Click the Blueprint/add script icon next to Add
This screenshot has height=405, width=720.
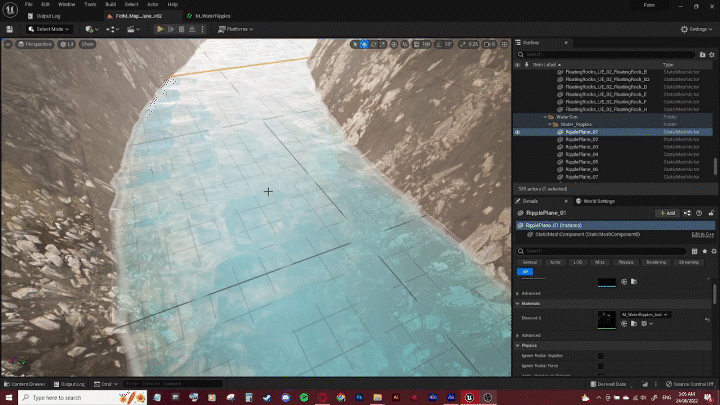tap(687, 213)
